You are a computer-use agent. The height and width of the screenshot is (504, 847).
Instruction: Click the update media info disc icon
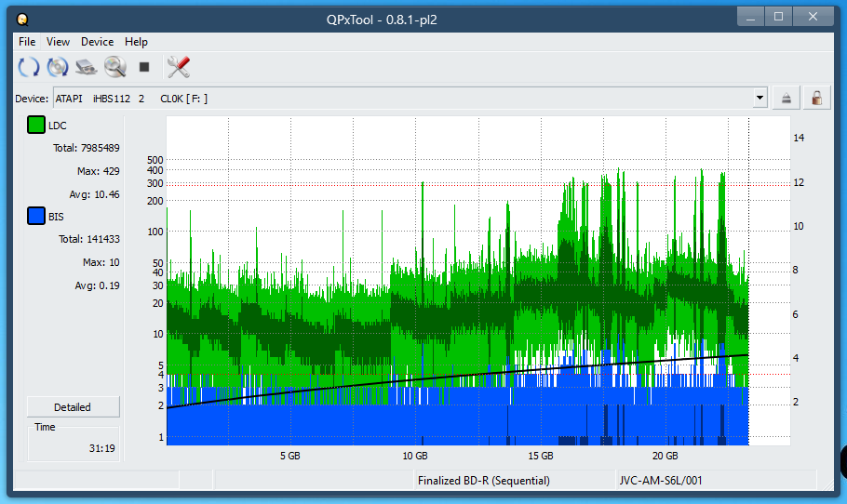coord(58,67)
